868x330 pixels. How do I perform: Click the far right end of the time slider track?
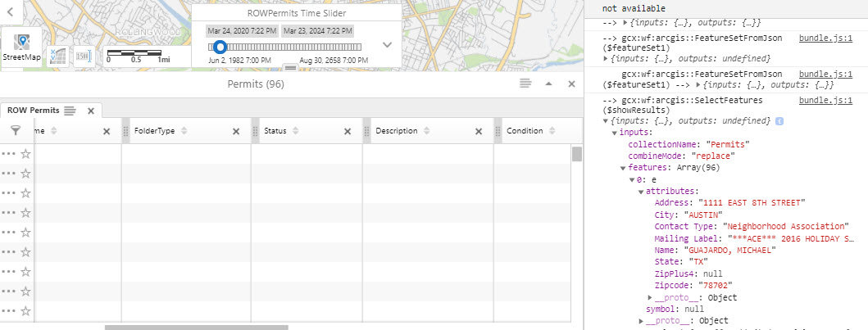coord(360,47)
